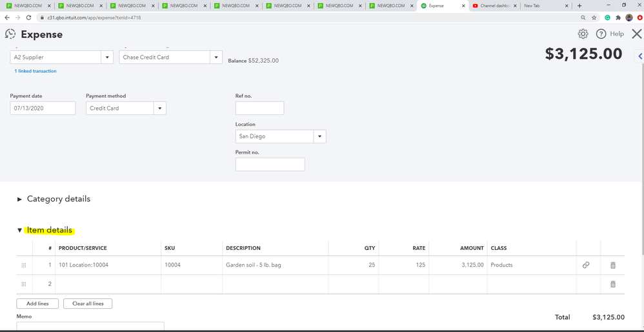Viewport: 644px width, 332px height.
Task: Open the Chrome profile avatar
Action: coord(629,17)
